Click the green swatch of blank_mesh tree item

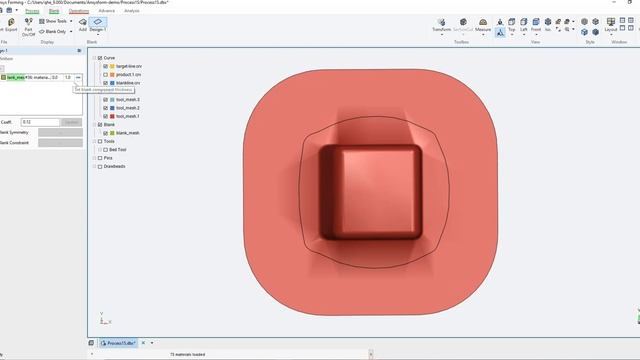tap(112, 133)
